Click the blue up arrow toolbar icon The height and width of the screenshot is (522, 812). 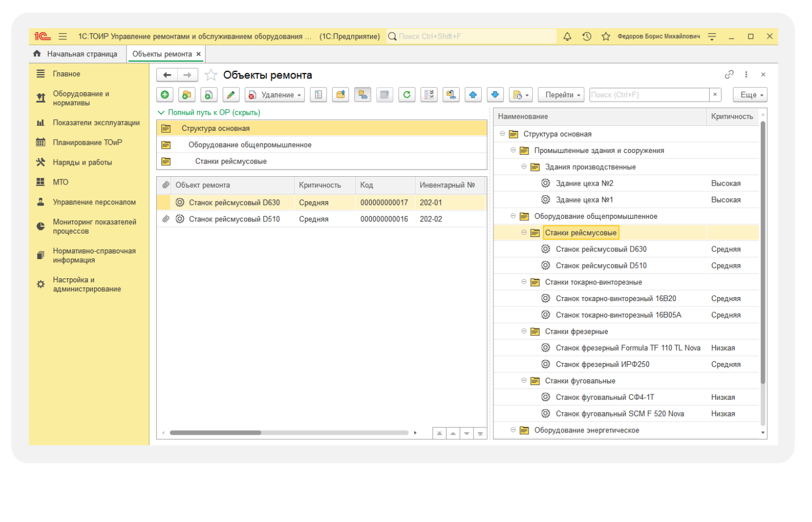[473, 95]
